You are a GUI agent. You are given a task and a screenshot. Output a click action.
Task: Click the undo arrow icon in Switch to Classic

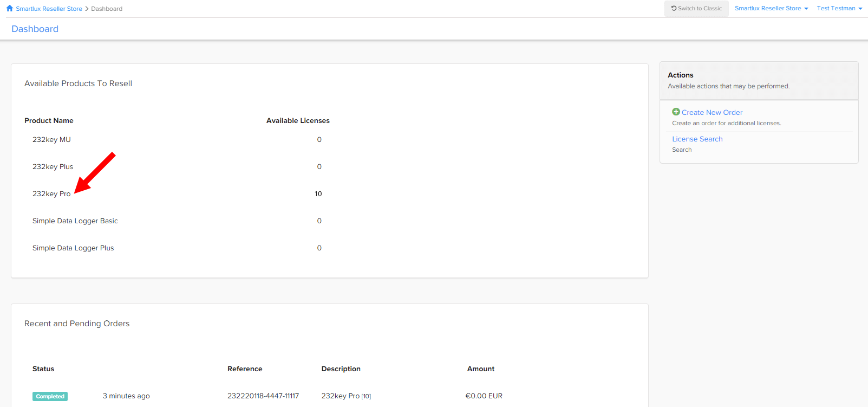(674, 8)
